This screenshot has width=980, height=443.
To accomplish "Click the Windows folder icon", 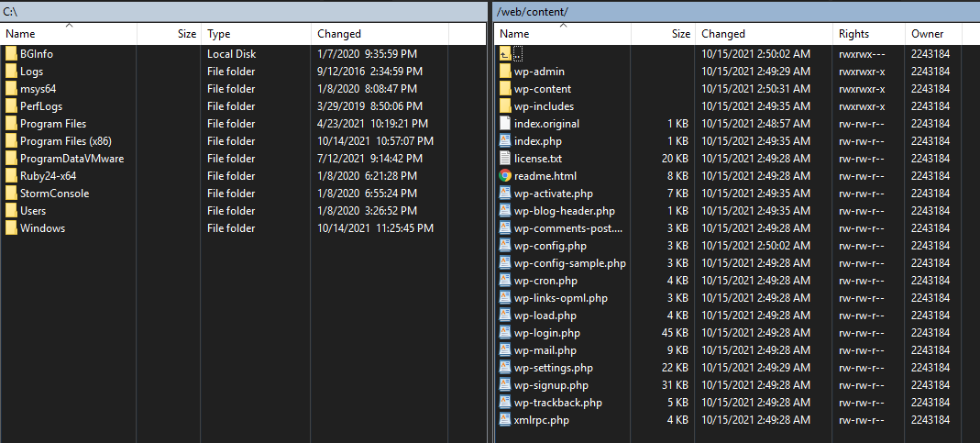I will (11, 228).
